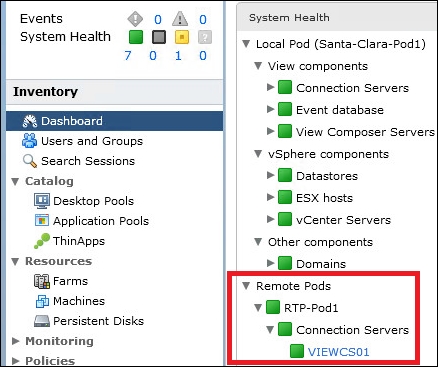Click the yellow System Health warning icon
This screenshot has width=438, height=367.
[x=182, y=37]
